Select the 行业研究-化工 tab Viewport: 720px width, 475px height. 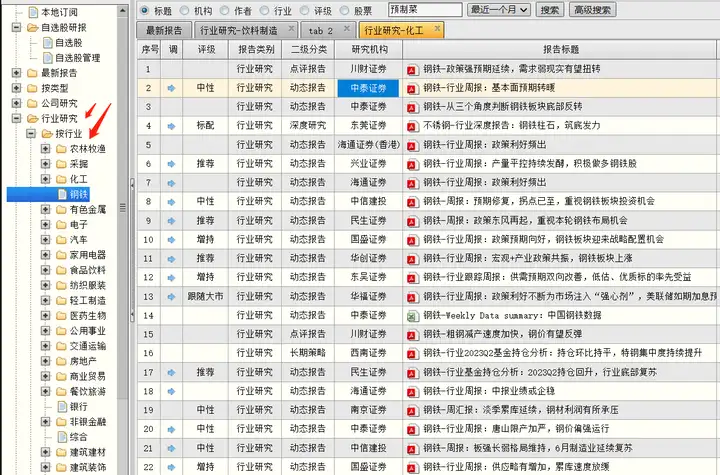coord(394,30)
